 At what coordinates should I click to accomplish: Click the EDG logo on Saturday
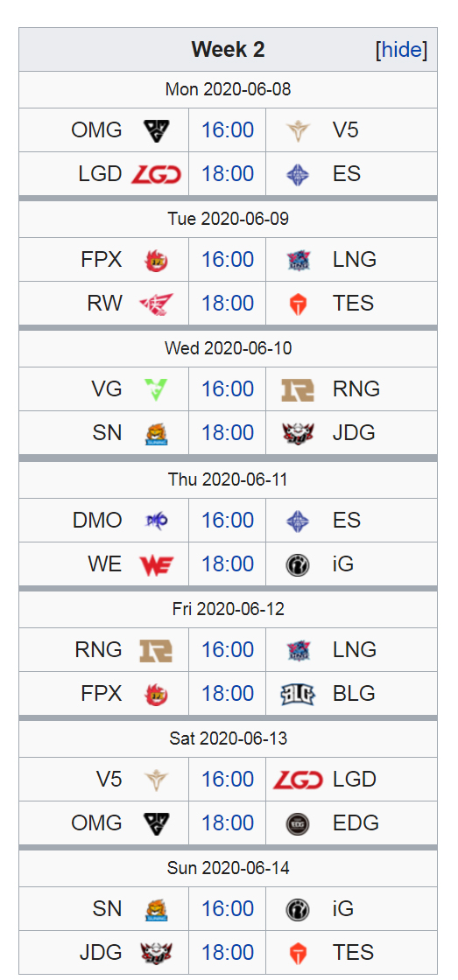coord(297,823)
